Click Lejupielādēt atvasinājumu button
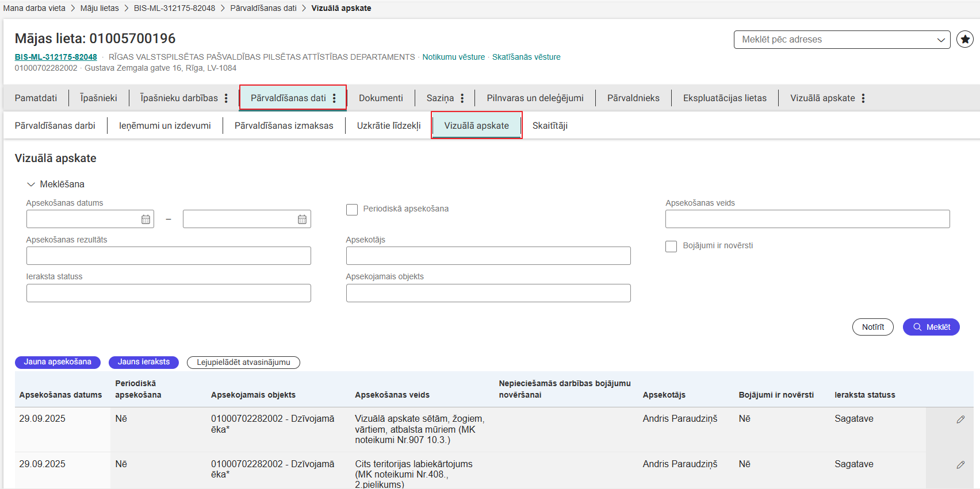This screenshot has height=489, width=980. 243,363
